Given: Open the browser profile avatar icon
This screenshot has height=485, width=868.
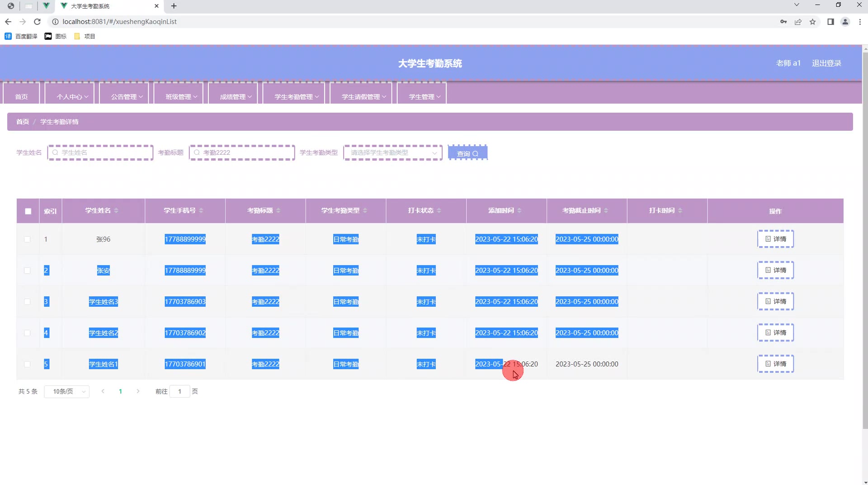Looking at the screenshot, I should (844, 22).
